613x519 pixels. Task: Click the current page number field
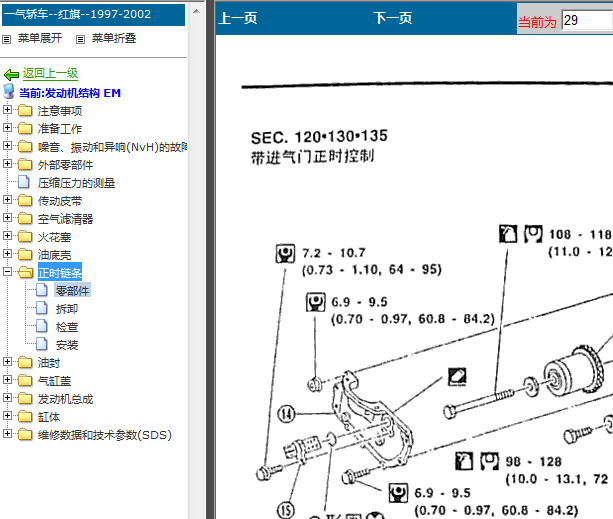tap(587, 20)
